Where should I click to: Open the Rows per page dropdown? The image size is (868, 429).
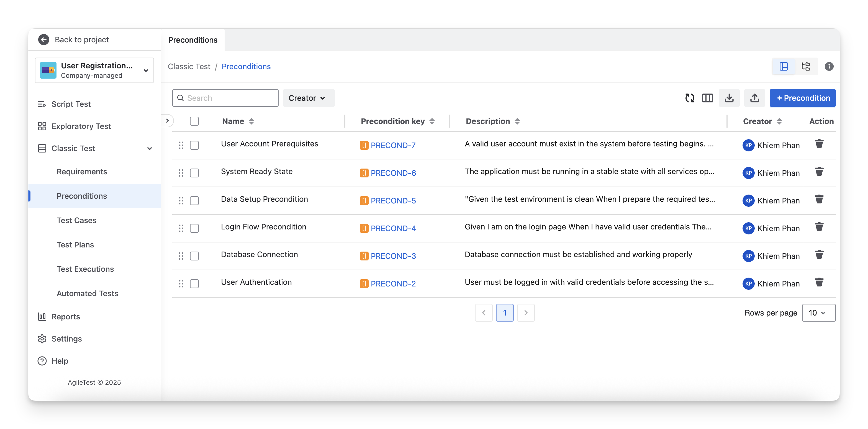click(818, 313)
